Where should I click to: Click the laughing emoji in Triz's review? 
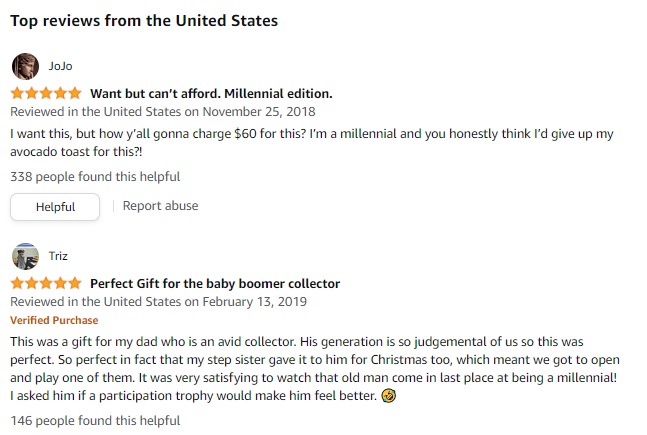click(389, 395)
